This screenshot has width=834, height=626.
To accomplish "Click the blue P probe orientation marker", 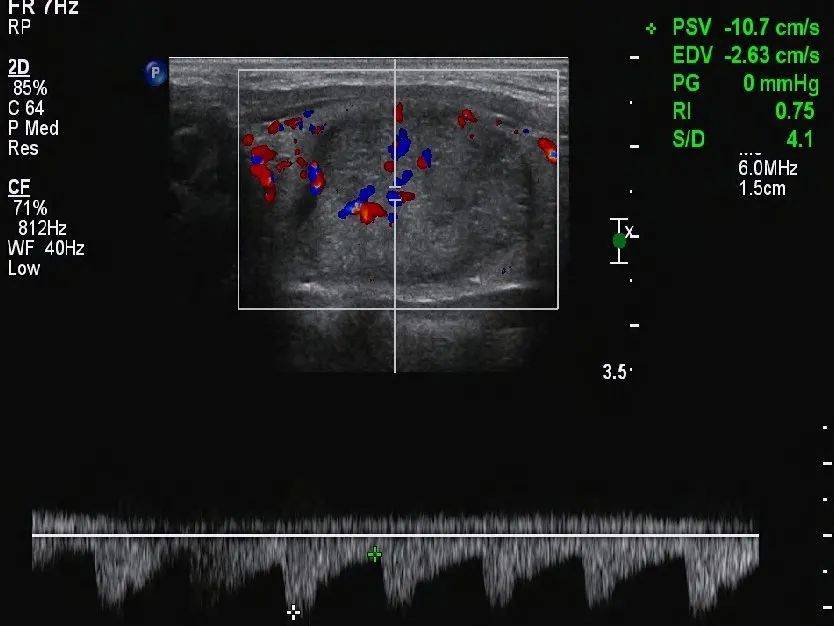I will click(155, 72).
